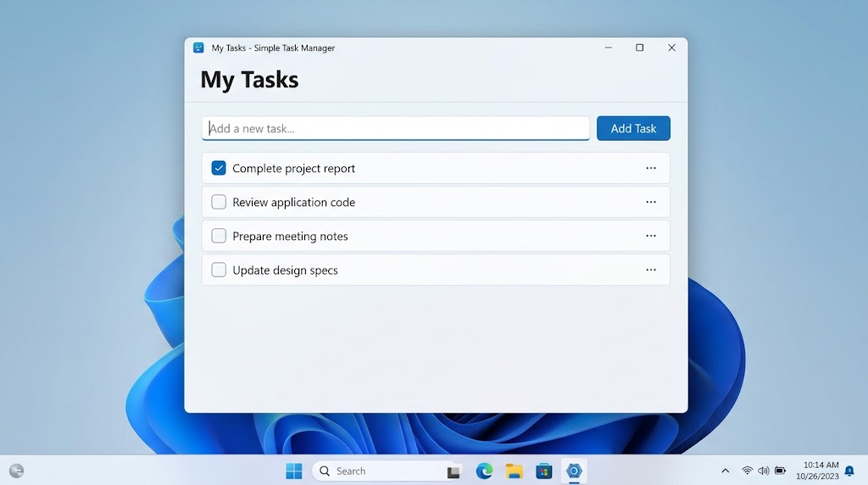Screen dimensions: 868x485
Task: Select the Prepare meeting notes text
Action: tap(290, 237)
